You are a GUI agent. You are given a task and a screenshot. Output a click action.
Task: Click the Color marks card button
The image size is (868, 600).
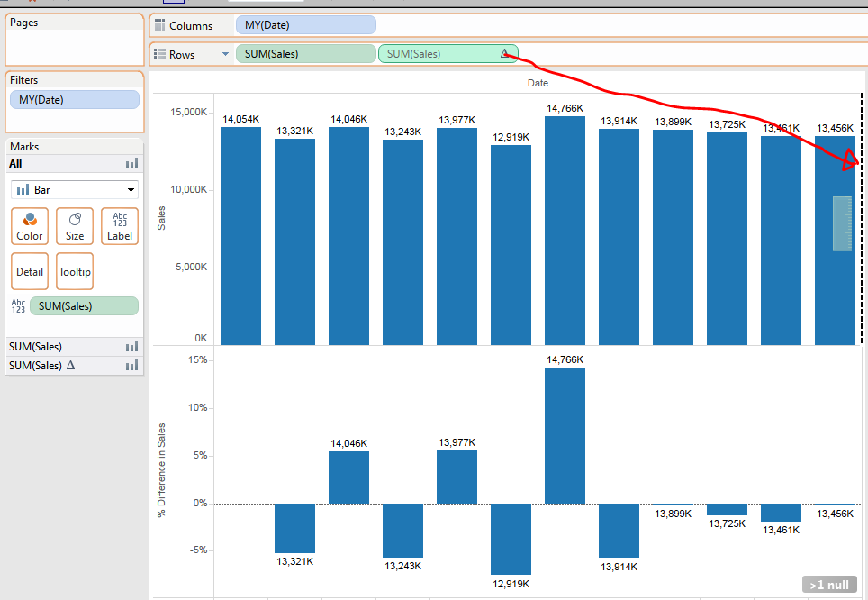pyautogui.click(x=30, y=226)
